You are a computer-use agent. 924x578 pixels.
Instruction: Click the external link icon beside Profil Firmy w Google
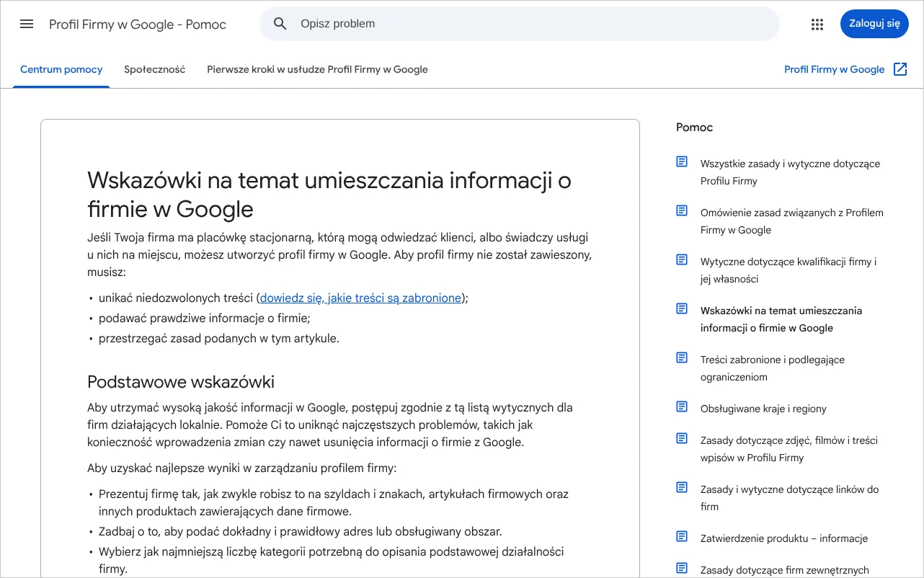900,69
